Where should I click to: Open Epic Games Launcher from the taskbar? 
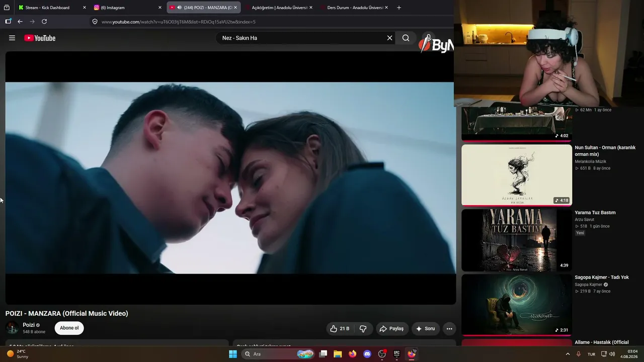tap(396, 354)
